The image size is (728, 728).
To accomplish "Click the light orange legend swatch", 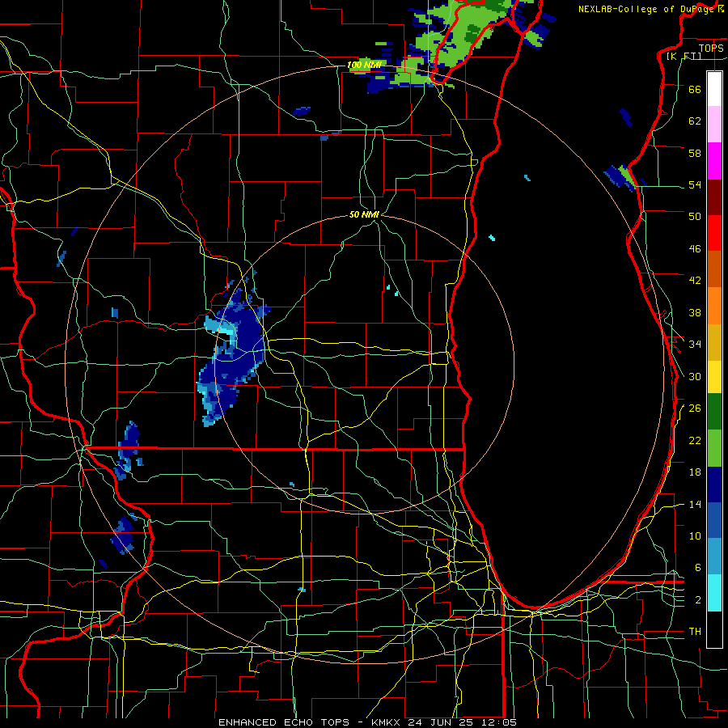I will 714,306.
